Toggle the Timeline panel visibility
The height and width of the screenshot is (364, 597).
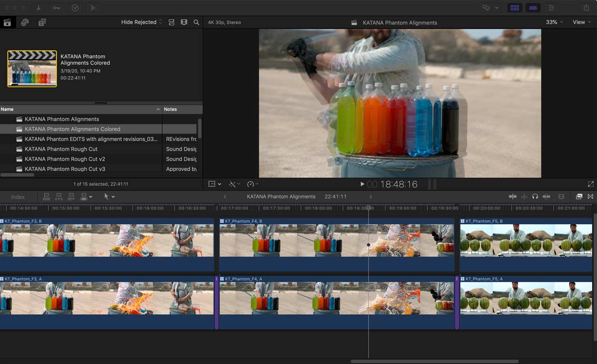point(533,7)
